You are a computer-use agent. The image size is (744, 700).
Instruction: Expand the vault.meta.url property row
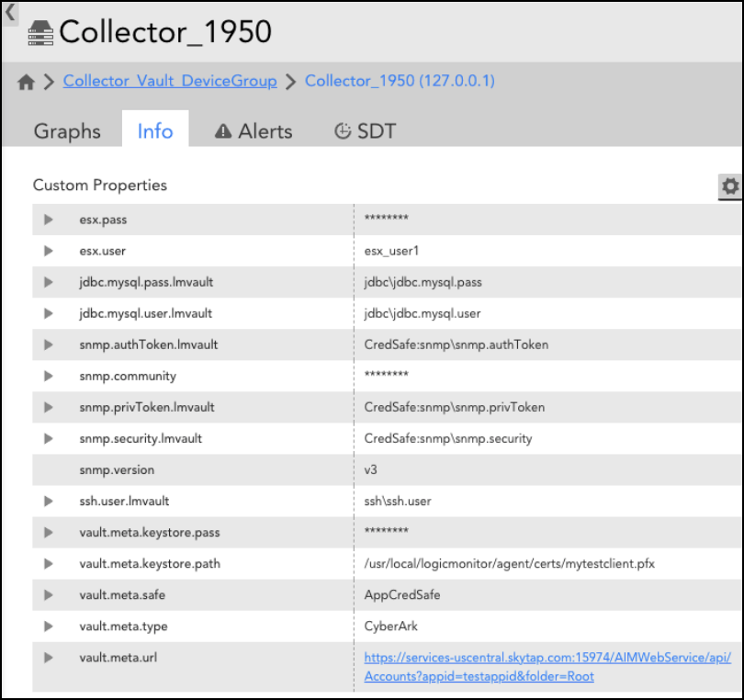point(49,658)
